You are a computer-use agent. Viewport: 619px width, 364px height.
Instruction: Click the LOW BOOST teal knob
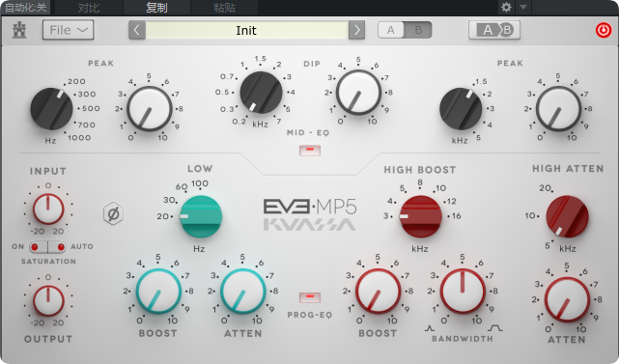pyautogui.click(x=158, y=292)
